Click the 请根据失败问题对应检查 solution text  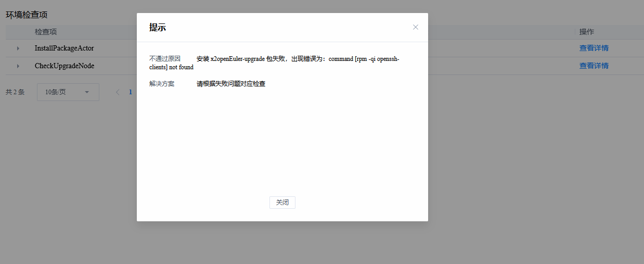pos(231,84)
